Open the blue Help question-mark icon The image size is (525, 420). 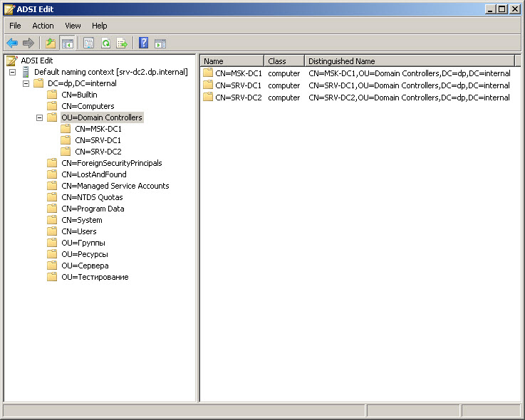pos(144,43)
